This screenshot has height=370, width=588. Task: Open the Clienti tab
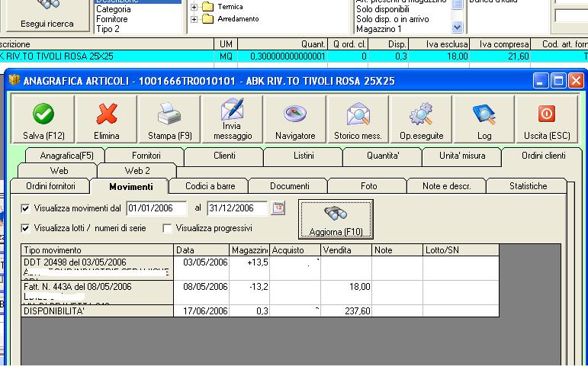click(x=224, y=156)
